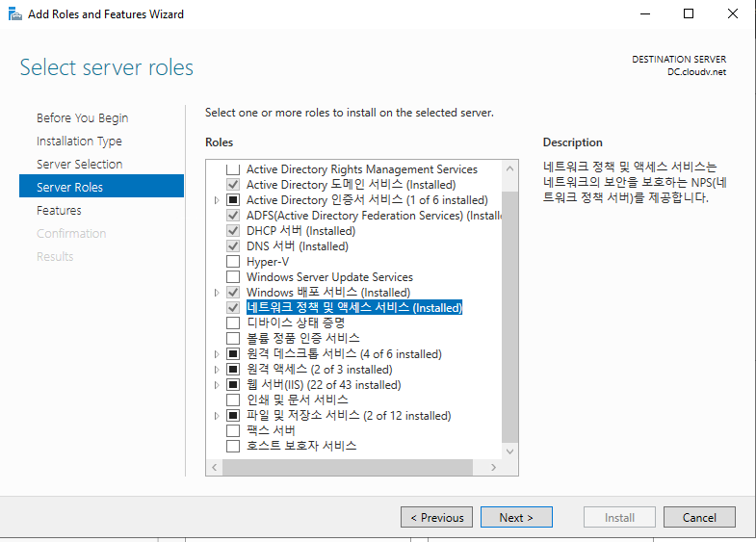Viewport: 756px width, 542px height.
Task: Maximize the wizard window
Action: pos(689,13)
